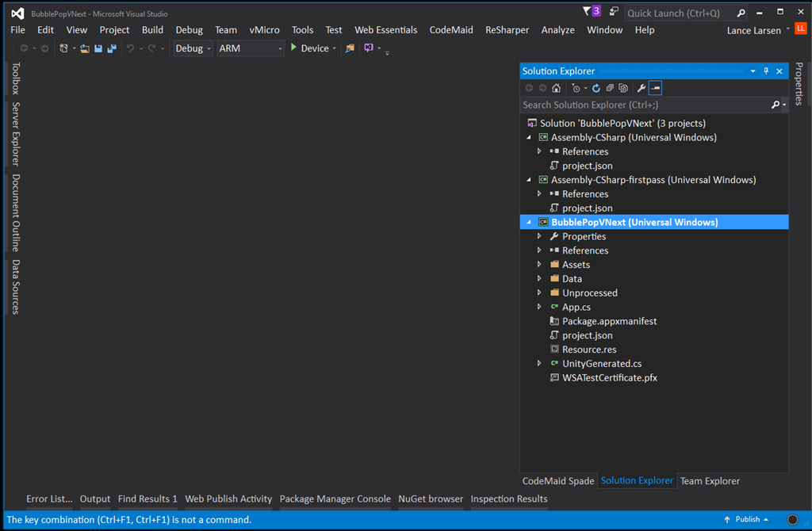812x531 pixels.
Task: Click the Home icon in Solution Explorer
Action: point(556,88)
